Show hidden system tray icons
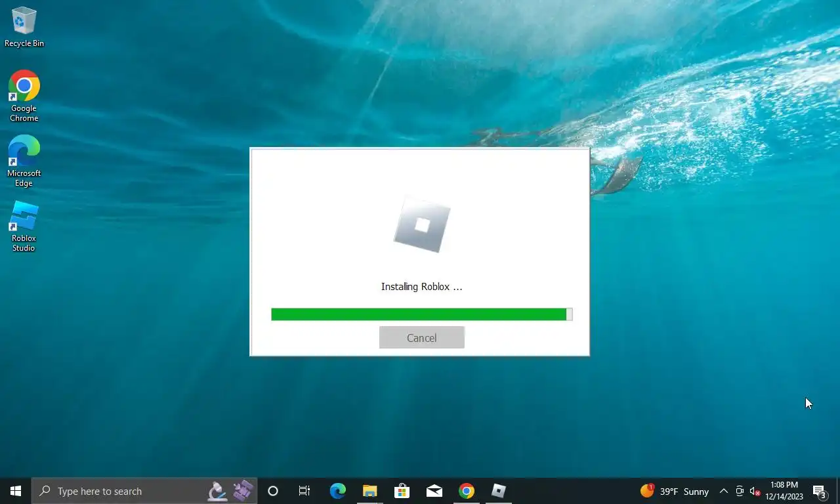 (724, 491)
